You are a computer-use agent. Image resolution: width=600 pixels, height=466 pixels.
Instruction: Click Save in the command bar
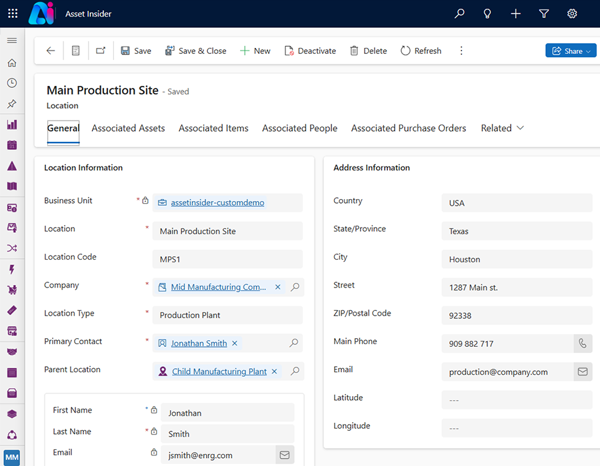[x=136, y=51]
